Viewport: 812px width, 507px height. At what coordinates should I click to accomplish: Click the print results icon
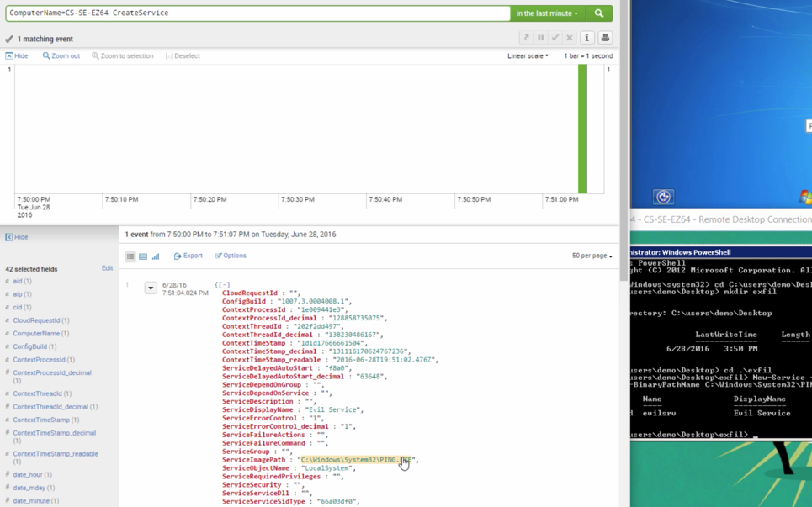pyautogui.click(x=605, y=38)
